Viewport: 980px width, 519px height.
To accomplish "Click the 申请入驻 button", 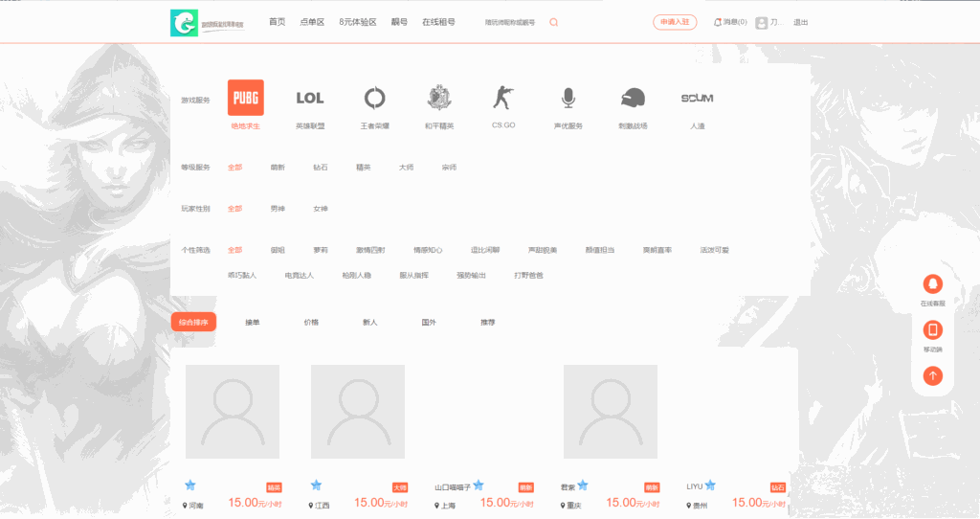I will (x=675, y=22).
